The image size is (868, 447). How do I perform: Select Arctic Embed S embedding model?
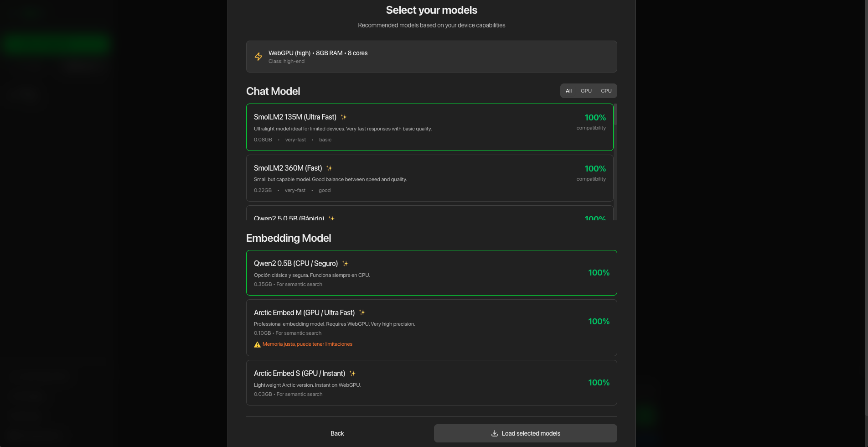tap(431, 383)
